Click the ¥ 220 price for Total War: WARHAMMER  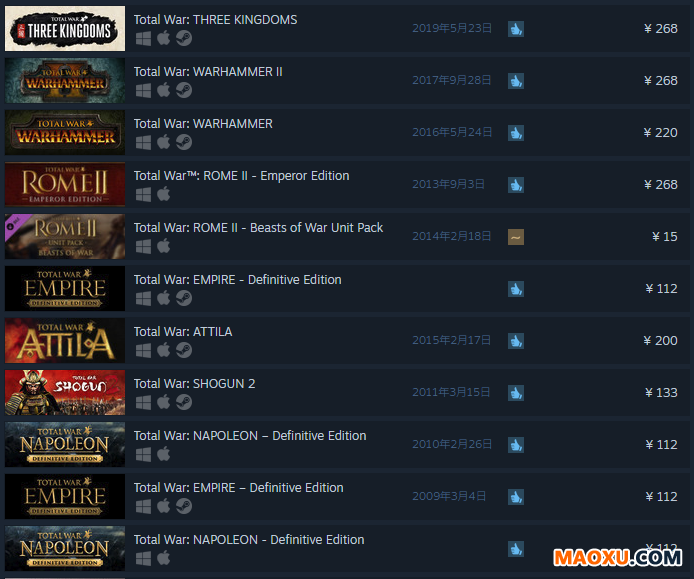[660, 132]
